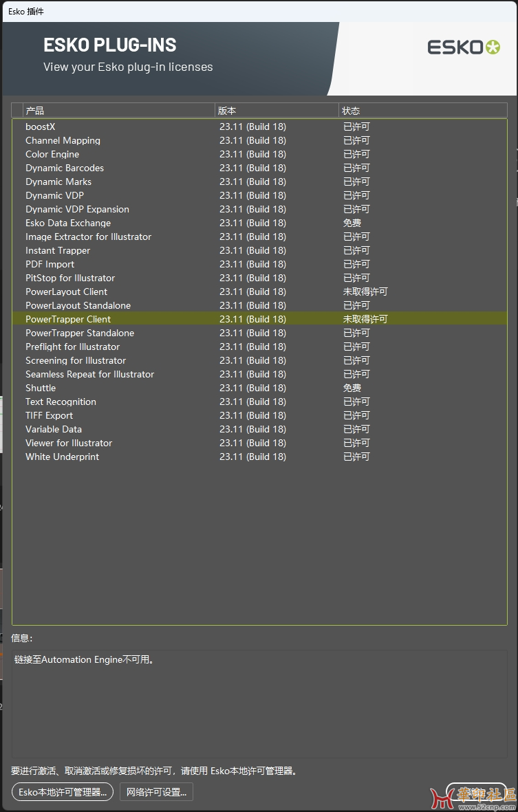Select the Color Engine row

tap(259, 154)
